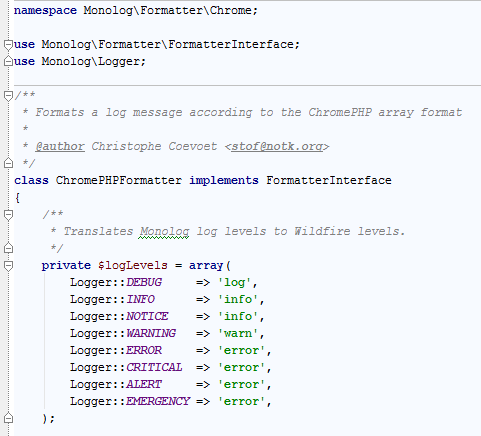Click fold end marker at array closing parenthesis
481x436 pixels.
coord(8,418)
